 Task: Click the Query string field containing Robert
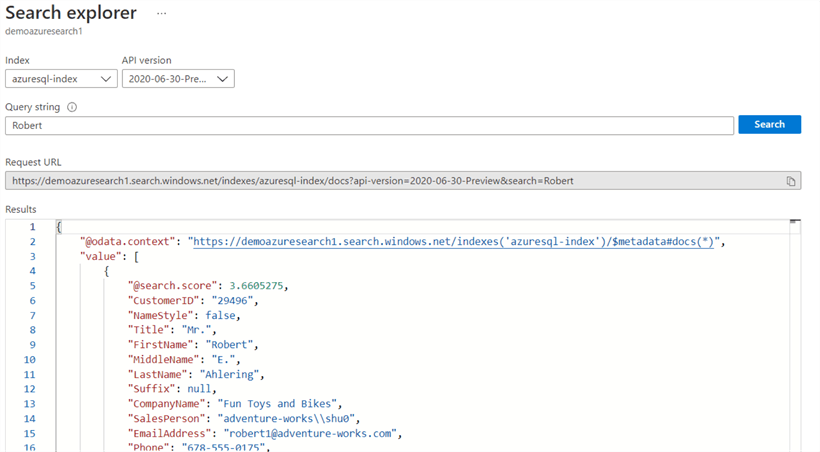pyautogui.click(x=369, y=126)
